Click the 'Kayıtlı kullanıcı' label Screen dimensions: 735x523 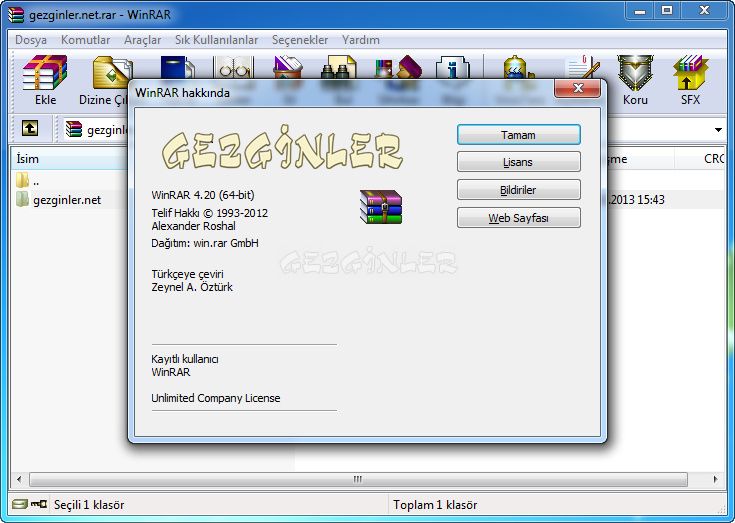185,359
